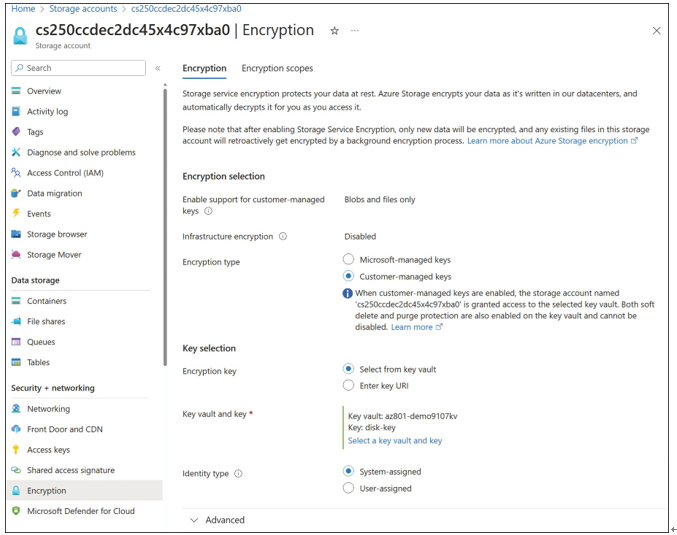Click the Key vault: az801-demo9107kv text

[402, 416]
